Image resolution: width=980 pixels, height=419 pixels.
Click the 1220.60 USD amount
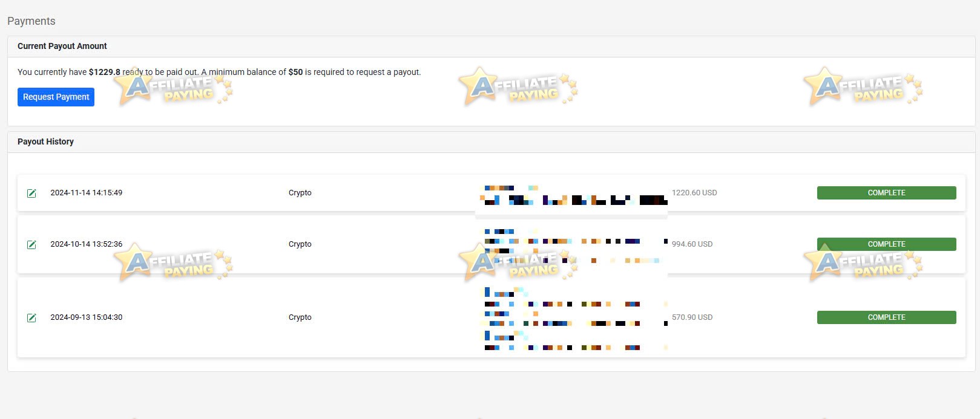tap(694, 193)
